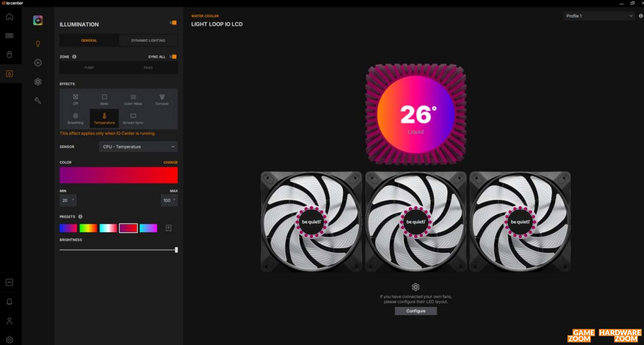Select the Tornado lighting effect

pyautogui.click(x=162, y=100)
